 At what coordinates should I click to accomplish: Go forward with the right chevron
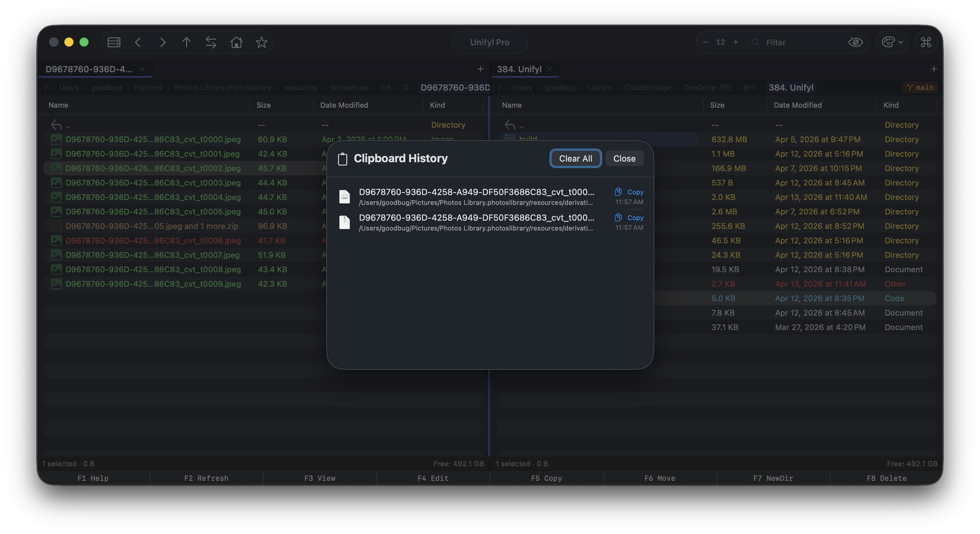pos(162,42)
